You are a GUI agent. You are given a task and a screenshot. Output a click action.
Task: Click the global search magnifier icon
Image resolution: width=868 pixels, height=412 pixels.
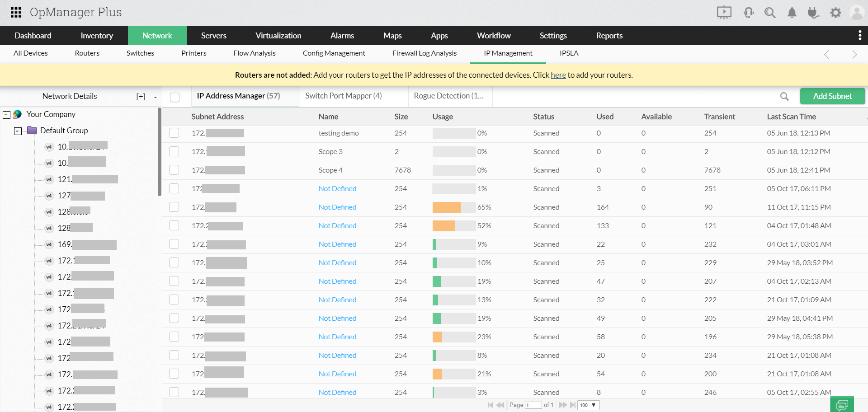tap(770, 12)
